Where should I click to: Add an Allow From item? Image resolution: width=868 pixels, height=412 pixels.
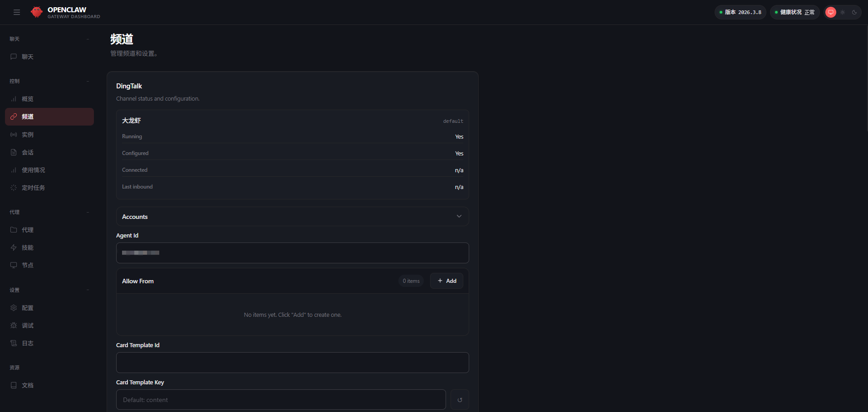pyautogui.click(x=447, y=281)
